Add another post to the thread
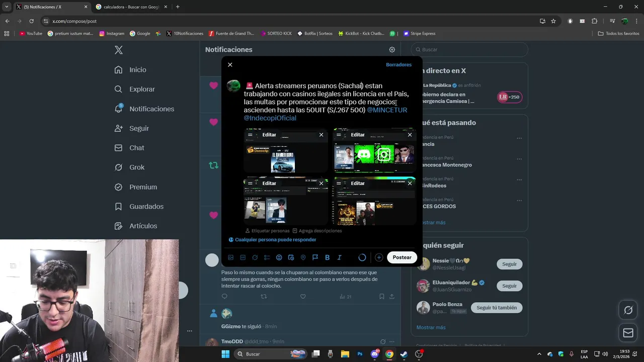The width and height of the screenshot is (644, 362). [x=379, y=257]
